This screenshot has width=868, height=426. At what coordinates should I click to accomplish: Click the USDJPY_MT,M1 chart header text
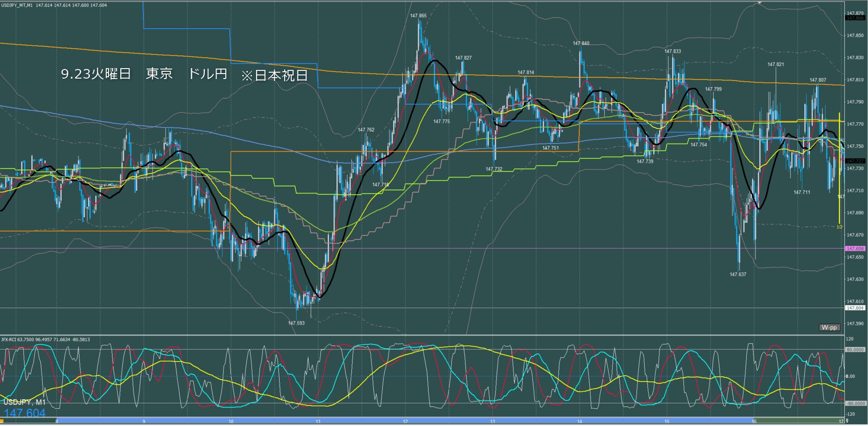(x=17, y=5)
